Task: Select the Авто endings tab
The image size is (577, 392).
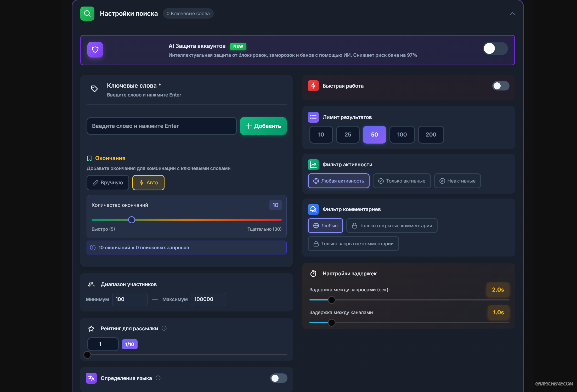Action: [148, 183]
